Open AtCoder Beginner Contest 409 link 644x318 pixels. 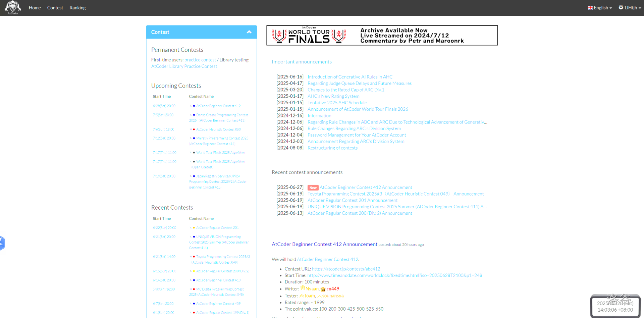[218, 304]
